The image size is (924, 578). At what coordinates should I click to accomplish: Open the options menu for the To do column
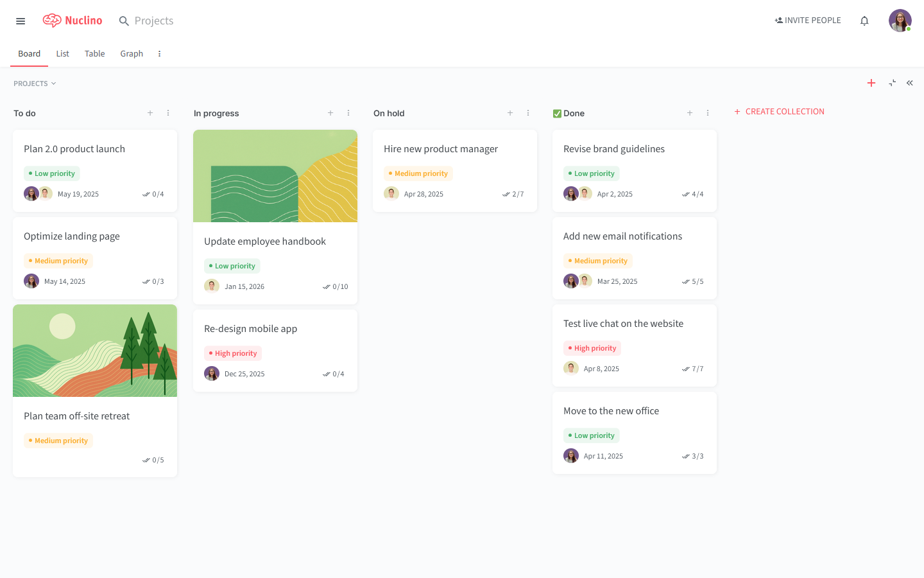[x=168, y=113]
